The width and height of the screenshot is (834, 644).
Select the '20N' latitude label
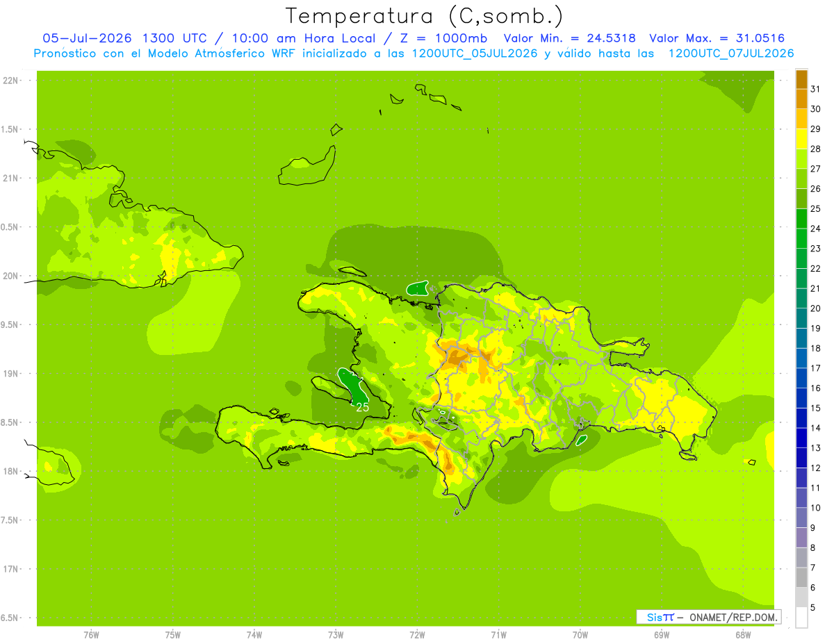click(x=9, y=276)
